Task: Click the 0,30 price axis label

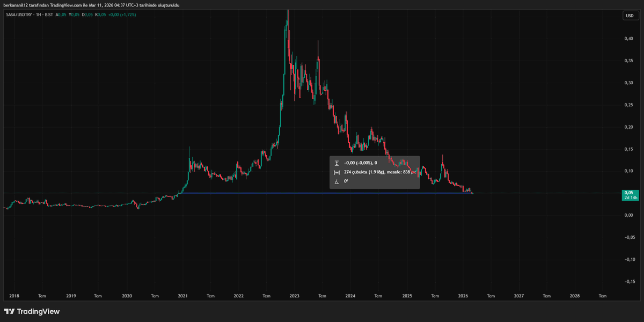Action: [629, 83]
